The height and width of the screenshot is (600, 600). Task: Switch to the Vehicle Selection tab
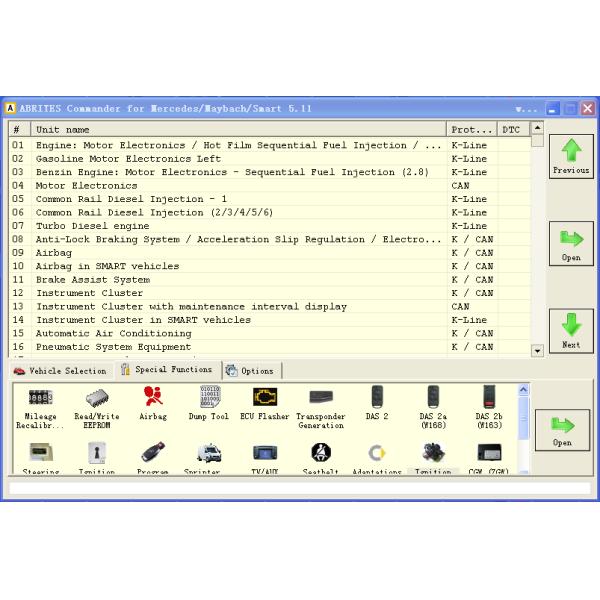point(60,370)
